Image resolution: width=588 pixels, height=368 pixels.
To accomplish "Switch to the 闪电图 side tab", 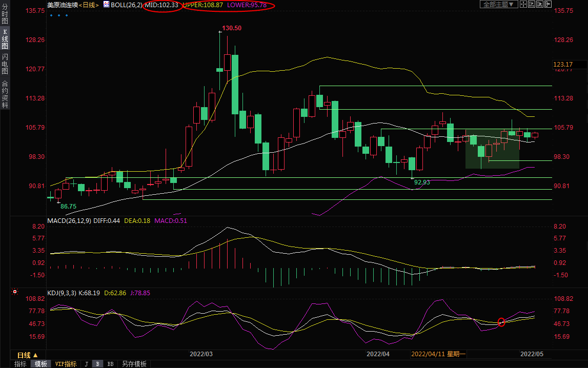I will 5,64.
